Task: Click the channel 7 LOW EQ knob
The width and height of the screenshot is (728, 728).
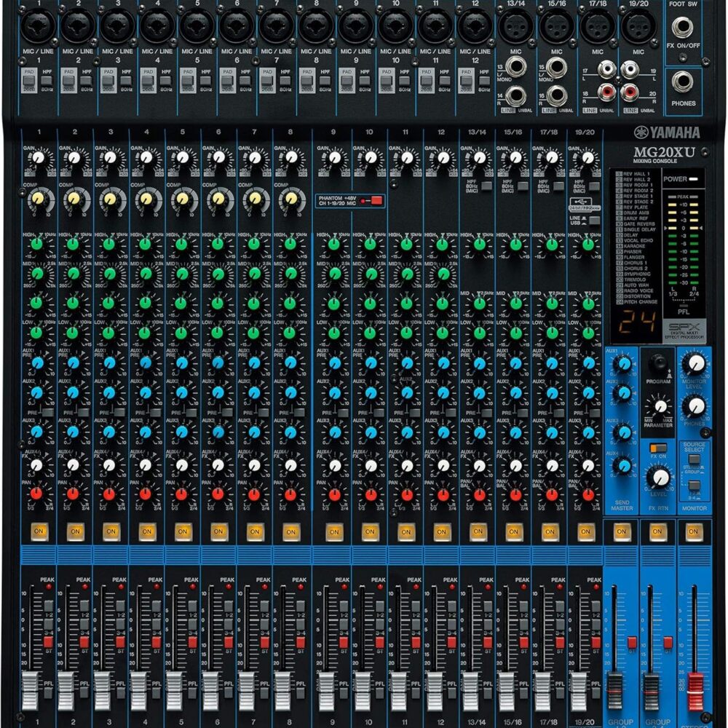Action: click(x=253, y=333)
